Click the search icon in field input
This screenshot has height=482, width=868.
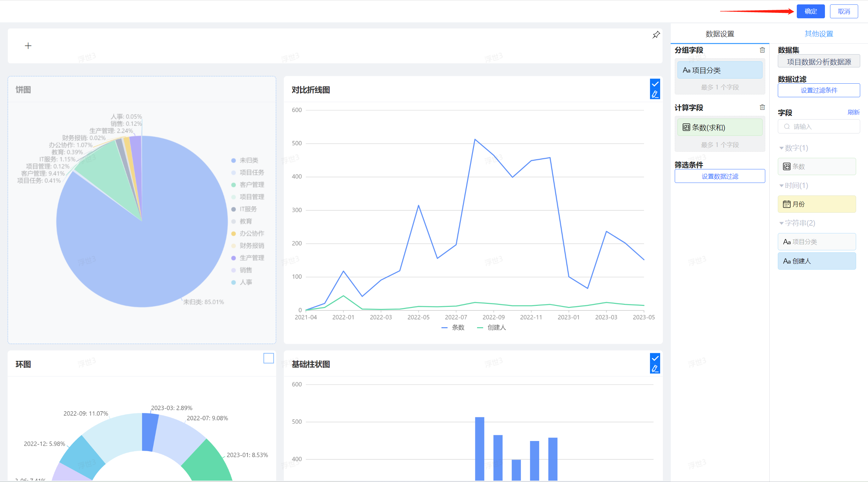click(787, 126)
